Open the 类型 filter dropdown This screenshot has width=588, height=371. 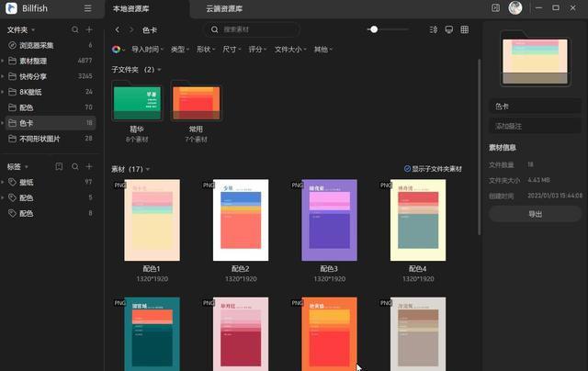pyautogui.click(x=180, y=49)
